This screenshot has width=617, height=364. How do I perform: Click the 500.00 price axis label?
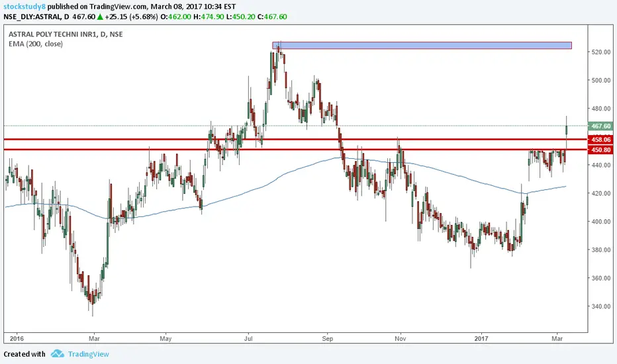[601, 80]
